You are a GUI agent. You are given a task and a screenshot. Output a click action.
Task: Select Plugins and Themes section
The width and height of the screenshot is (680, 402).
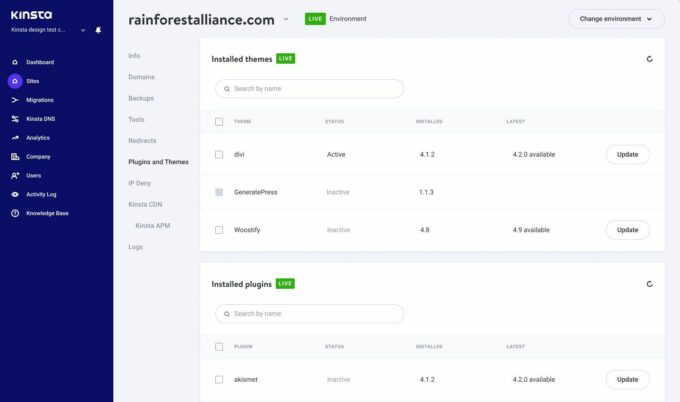click(158, 162)
